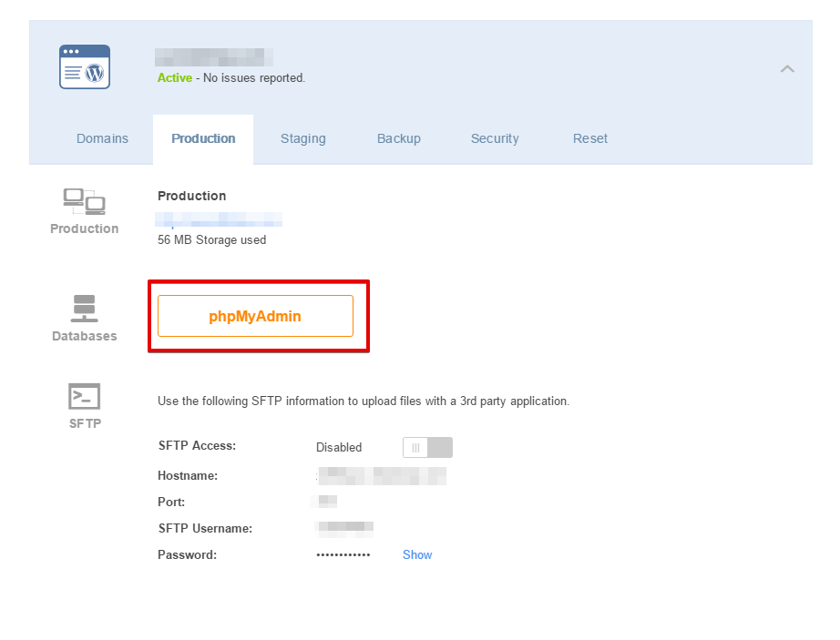
Task: Toggle SFTP Access switch
Action: click(427, 447)
